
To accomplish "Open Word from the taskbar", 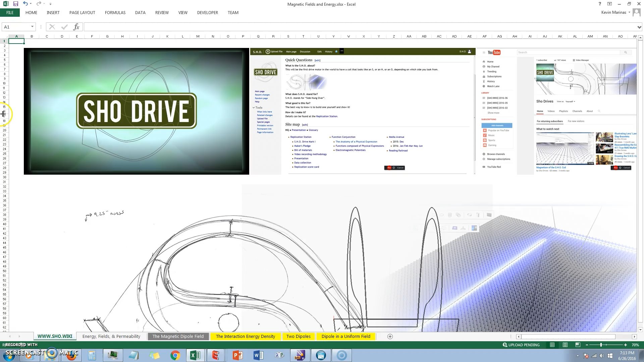I will tap(258, 355).
